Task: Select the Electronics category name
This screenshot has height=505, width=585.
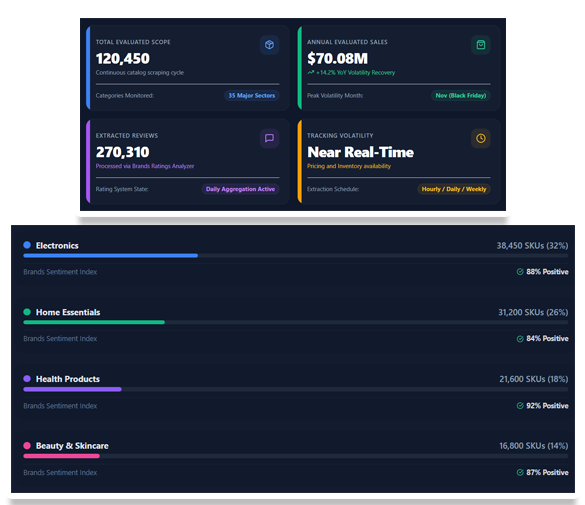Action: tap(57, 245)
